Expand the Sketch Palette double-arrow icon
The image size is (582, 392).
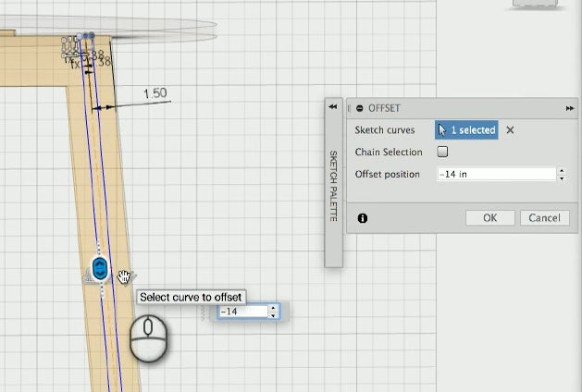[x=332, y=107]
